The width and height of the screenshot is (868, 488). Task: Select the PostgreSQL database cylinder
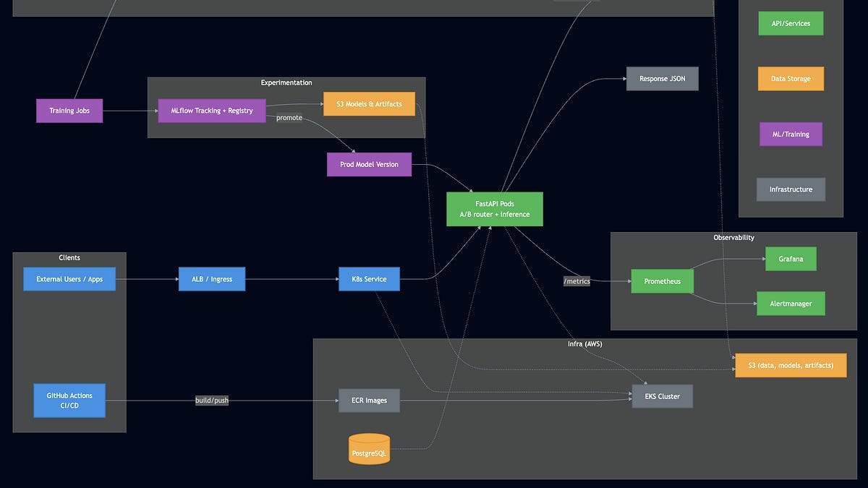click(369, 449)
